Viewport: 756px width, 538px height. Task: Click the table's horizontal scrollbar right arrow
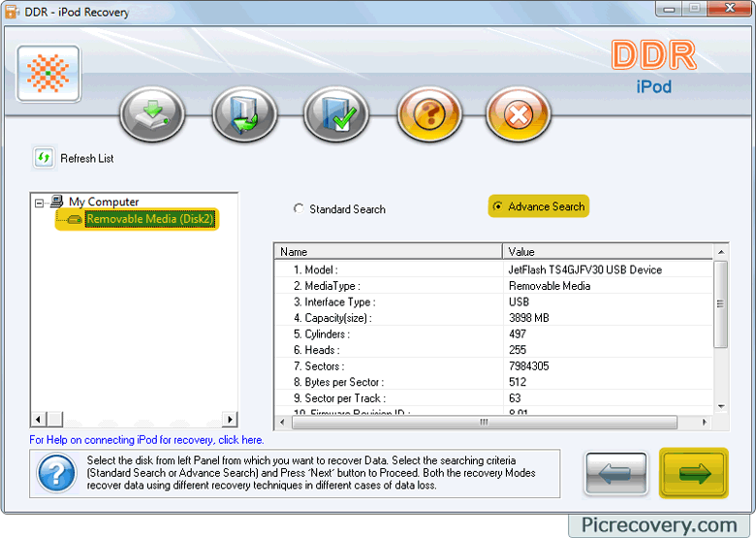705,423
